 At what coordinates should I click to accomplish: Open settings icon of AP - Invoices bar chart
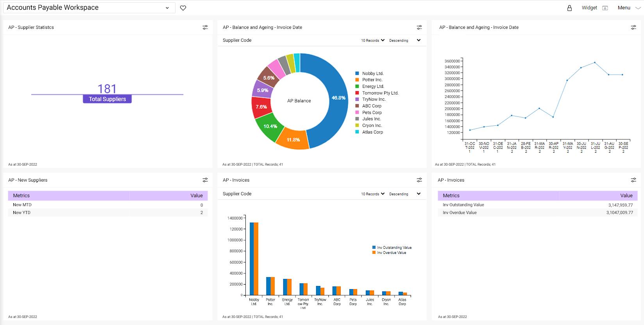419,180
